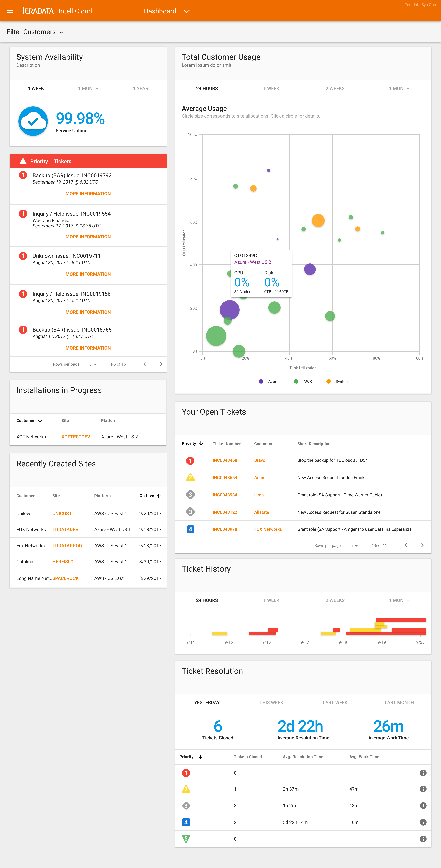Click priority 1 badge for INC0043468
The image size is (441, 868).
[190, 461]
